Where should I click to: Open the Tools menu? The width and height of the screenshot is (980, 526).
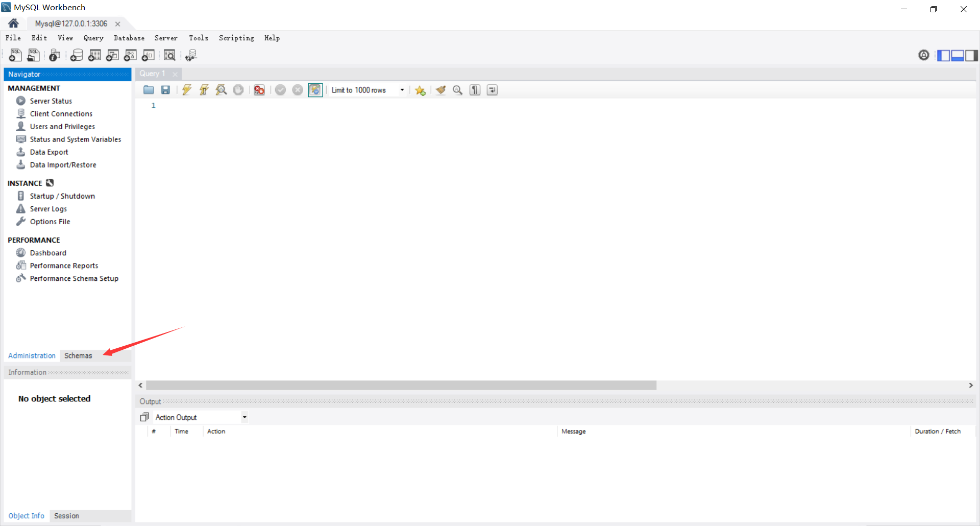[x=199, y=38]
